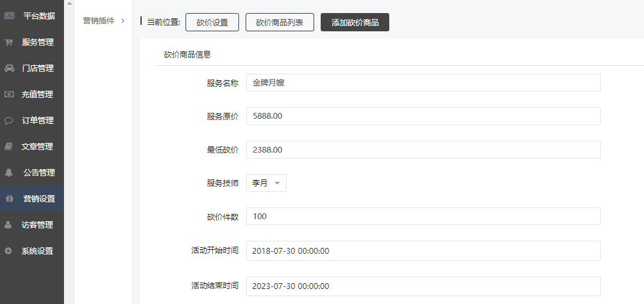Click the 砍价件数 field label
Viewport: 644px width, 304px height.
coord(223,217)
